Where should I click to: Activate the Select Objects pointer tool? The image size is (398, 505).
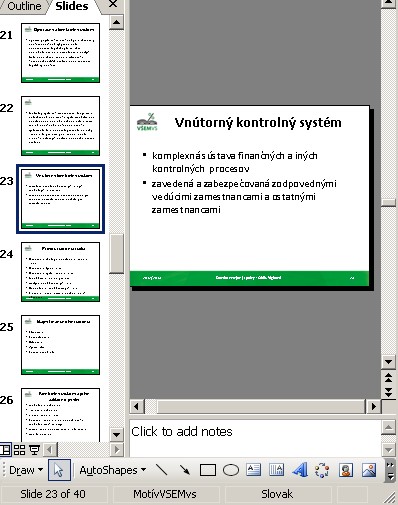tap(59, 470)
